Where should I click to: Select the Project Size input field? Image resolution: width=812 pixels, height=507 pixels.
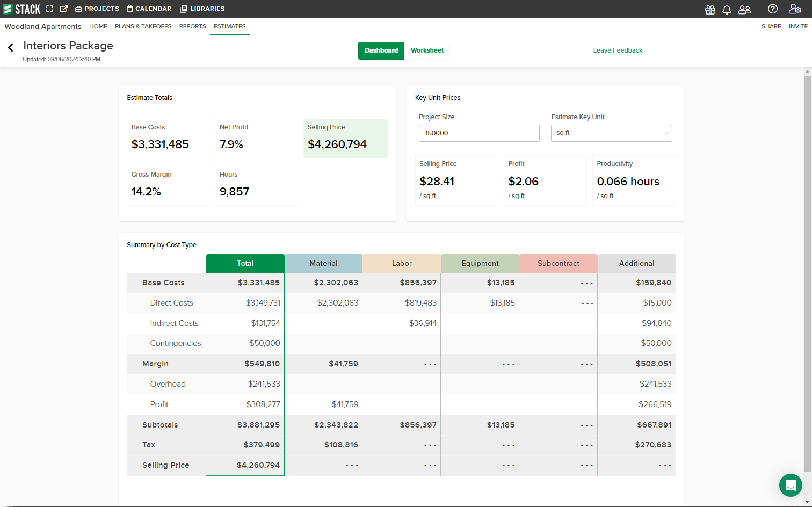pyautogui.click(x=479, y=133)
